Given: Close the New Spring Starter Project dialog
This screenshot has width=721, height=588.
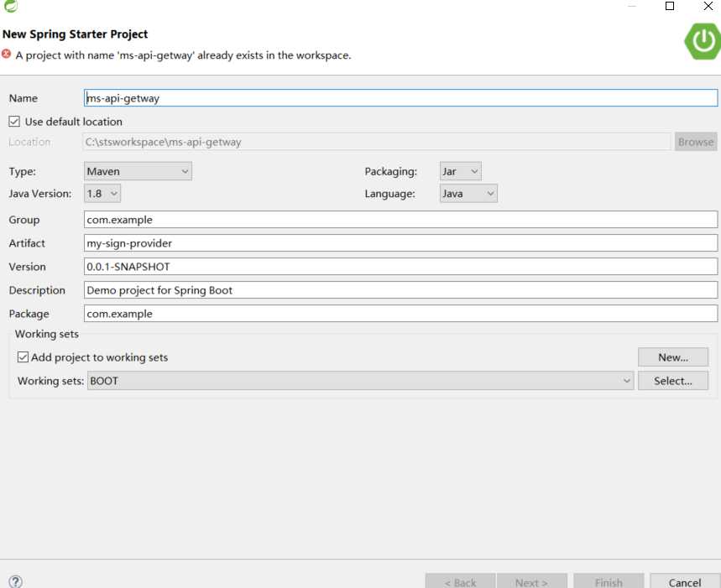Looking at the screenshot, I should click(708, 6).
